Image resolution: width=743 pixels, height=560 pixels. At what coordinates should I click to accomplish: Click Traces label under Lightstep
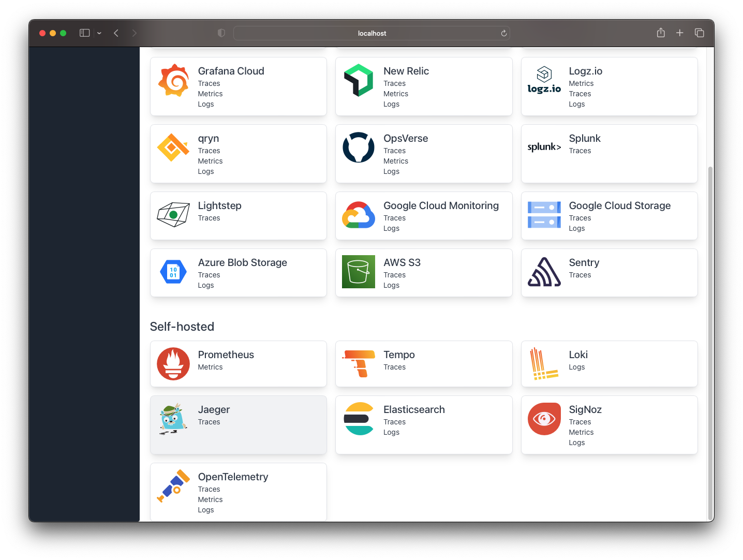tap(209, 218)
